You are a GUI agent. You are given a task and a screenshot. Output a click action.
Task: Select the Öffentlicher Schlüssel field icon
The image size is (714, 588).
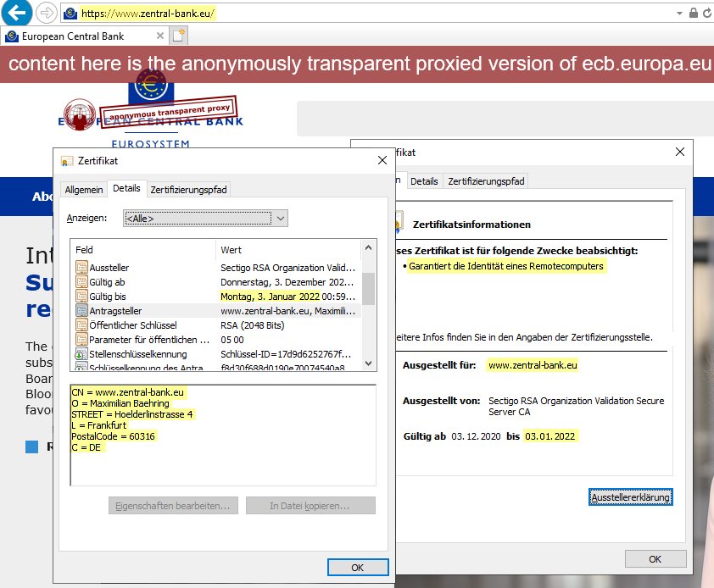point(81,325)
